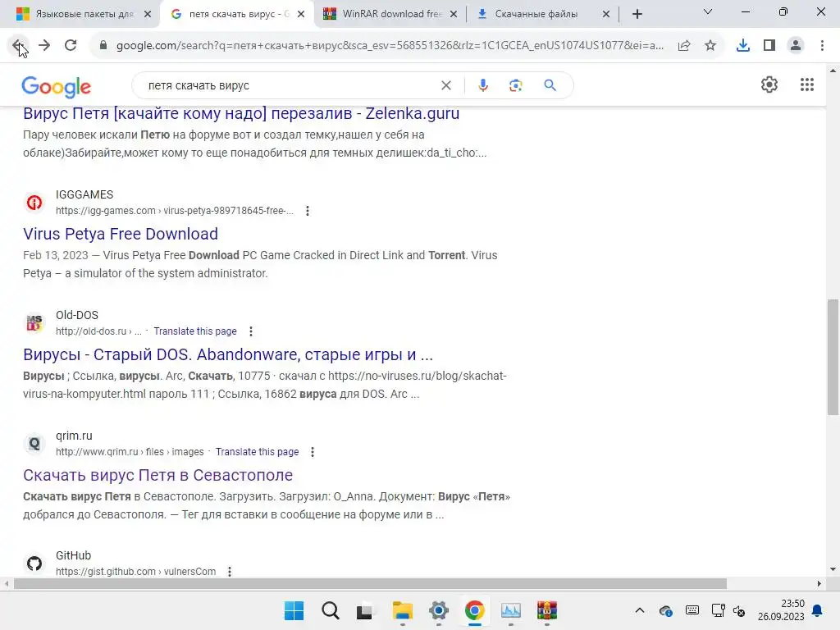
Task: Expand the tab search chevron
Action: coord(708,11)
